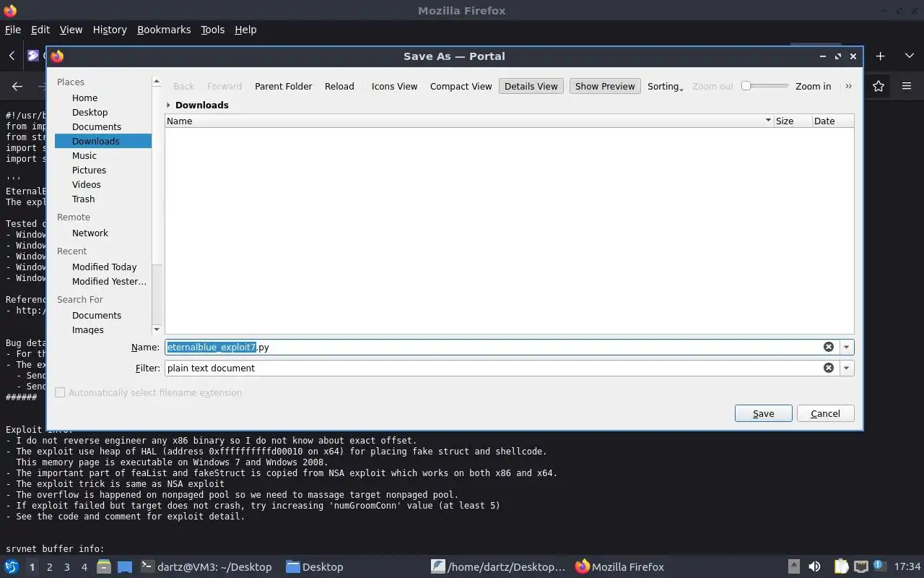Open the File menu

coord(13,30)
